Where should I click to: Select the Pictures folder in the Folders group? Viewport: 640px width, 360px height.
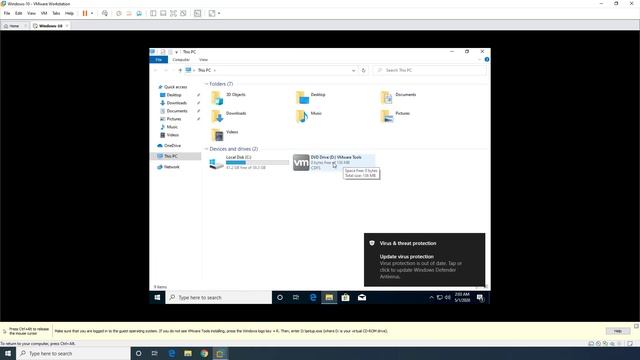[x=395, y=117]
